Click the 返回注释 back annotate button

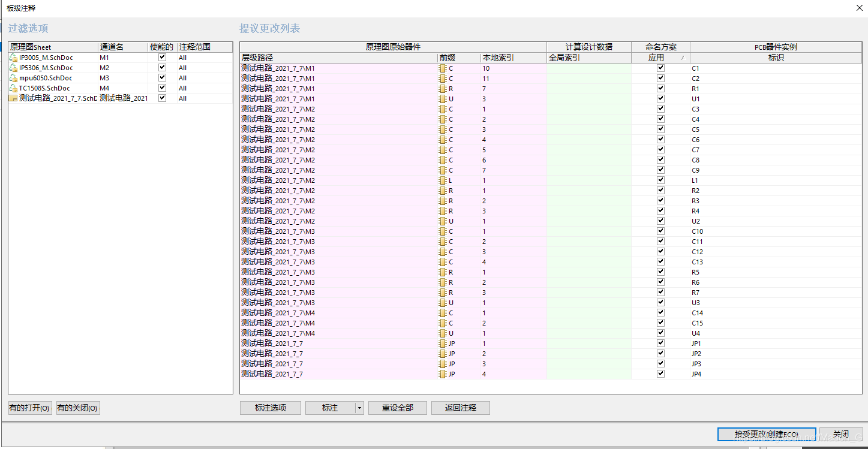tap(461, 408)
